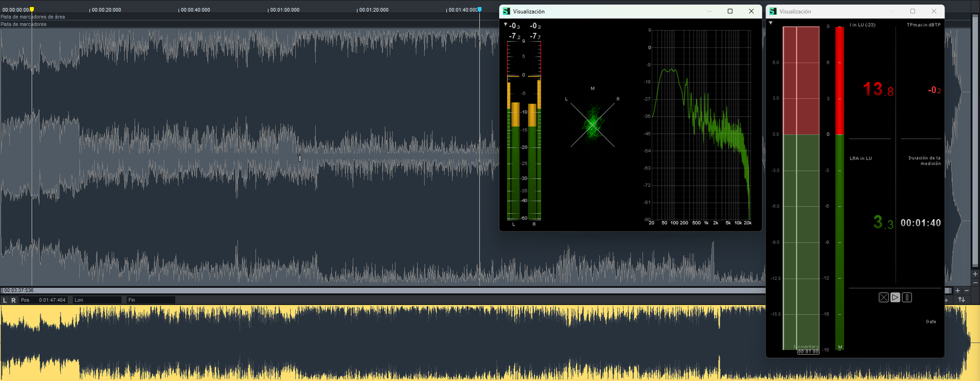Click the 'I in LU (-23)' label
Image resolution: width=980 pixels, height=381 pixels.
[x=862, y=25]
